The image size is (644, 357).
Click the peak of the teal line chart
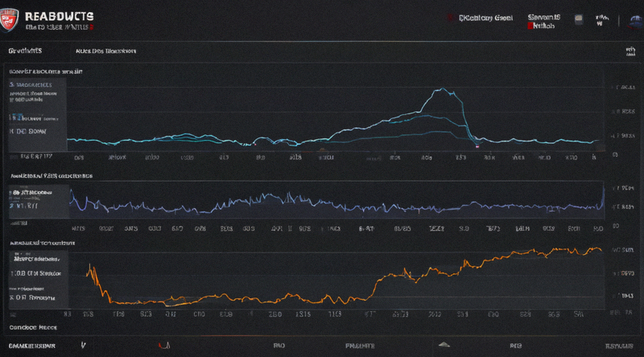(x=443, y=89)
